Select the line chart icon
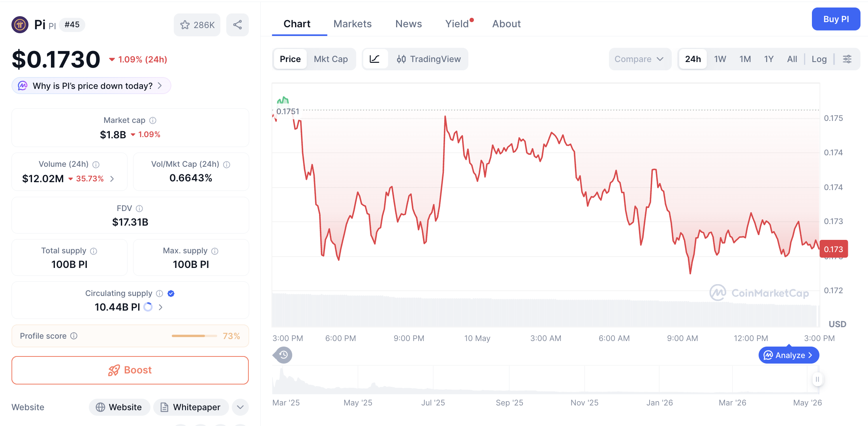Viewport: 868px width, 426px height. point(375,59)
